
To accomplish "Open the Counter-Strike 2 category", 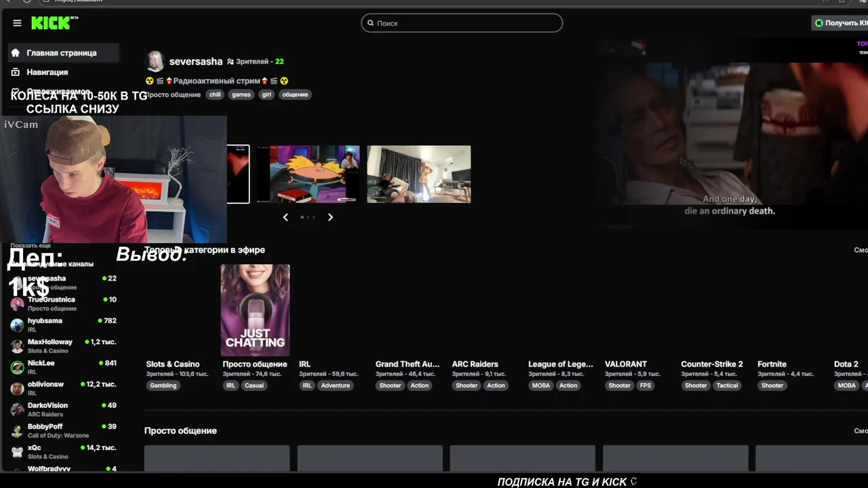I will coord(712,364).
